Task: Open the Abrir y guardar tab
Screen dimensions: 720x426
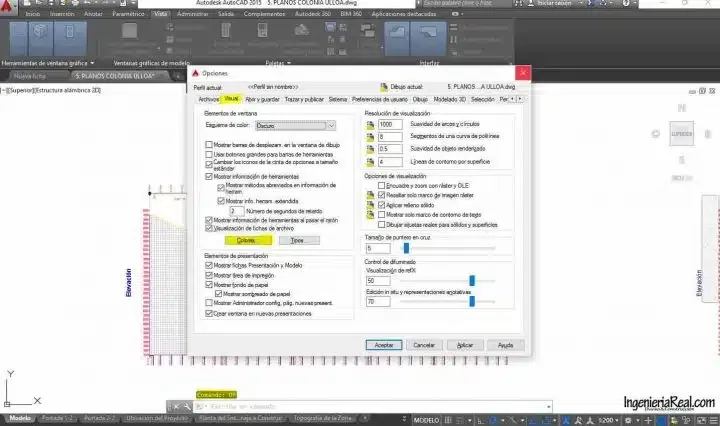Action: point(262,99)
